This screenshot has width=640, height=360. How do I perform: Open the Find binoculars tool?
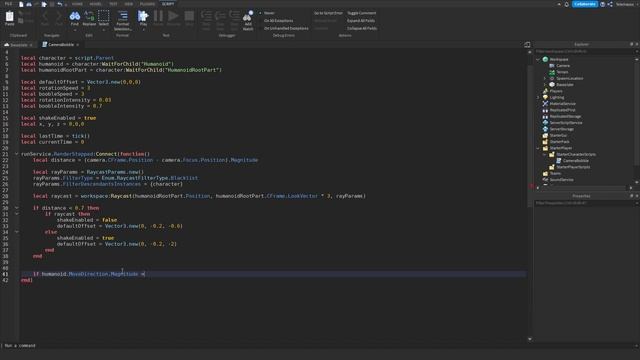[x=75, y=18]
